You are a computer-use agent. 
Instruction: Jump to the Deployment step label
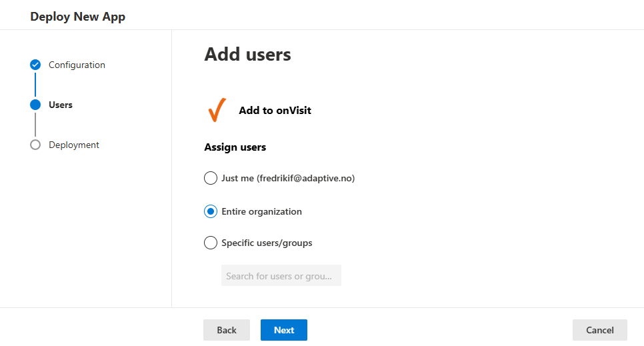(x=74, y=145)
